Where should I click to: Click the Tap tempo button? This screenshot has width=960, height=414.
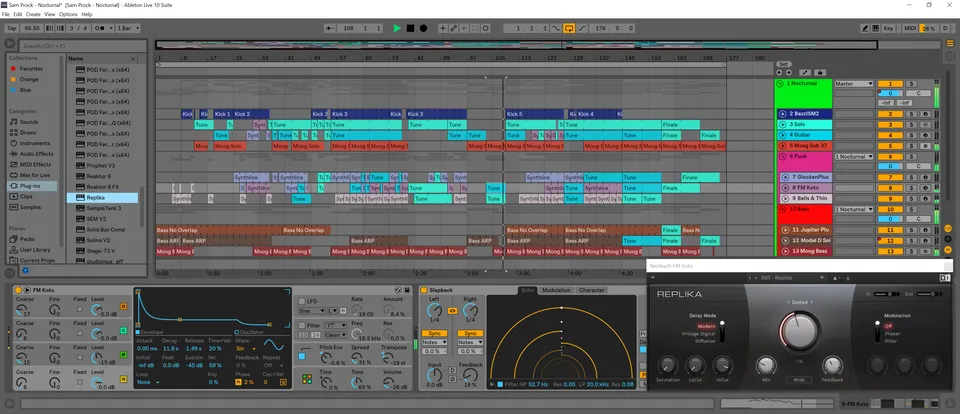[11, 28]
